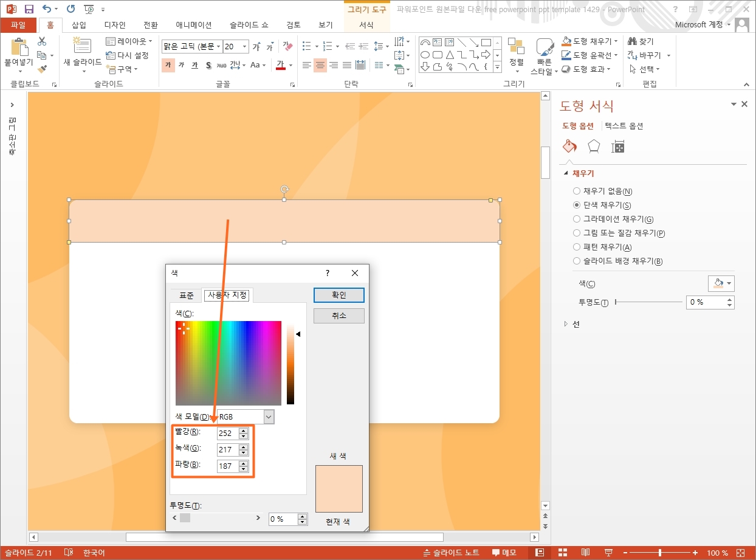Open the font name dropdown

tap(219, 47)
